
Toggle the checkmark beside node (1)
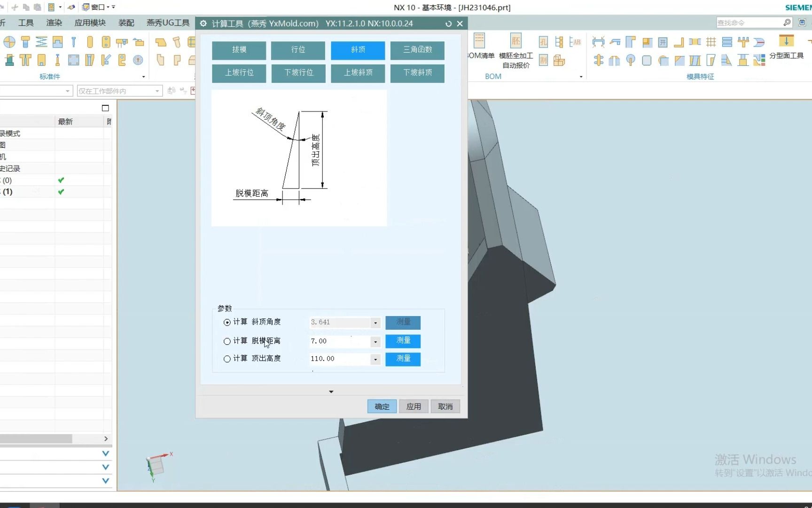coord(60,191)
